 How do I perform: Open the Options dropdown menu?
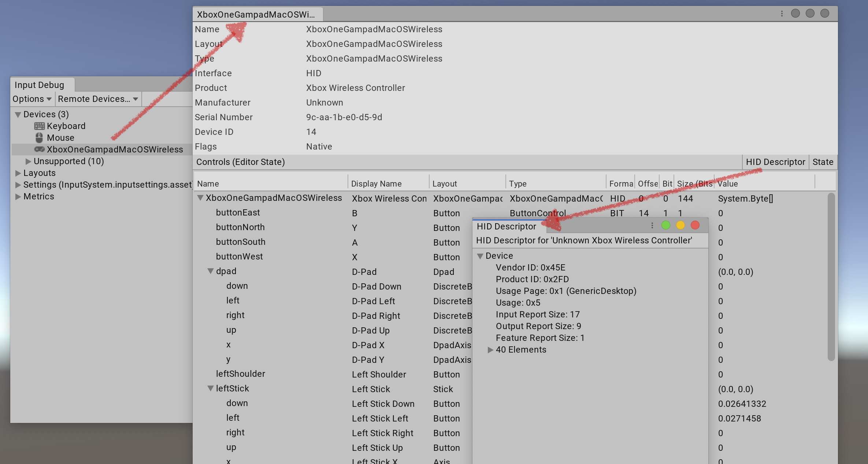(31, 98)
